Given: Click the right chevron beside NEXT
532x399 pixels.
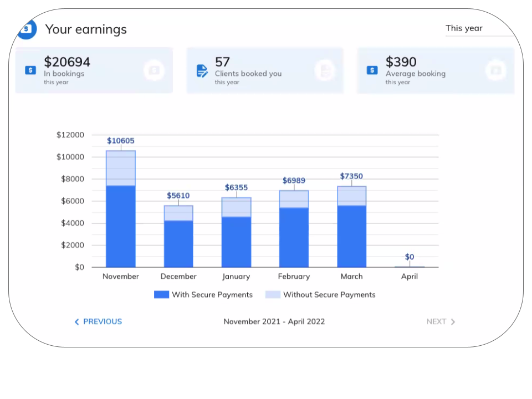Looking at the screenshot, I should coord(452,321).
